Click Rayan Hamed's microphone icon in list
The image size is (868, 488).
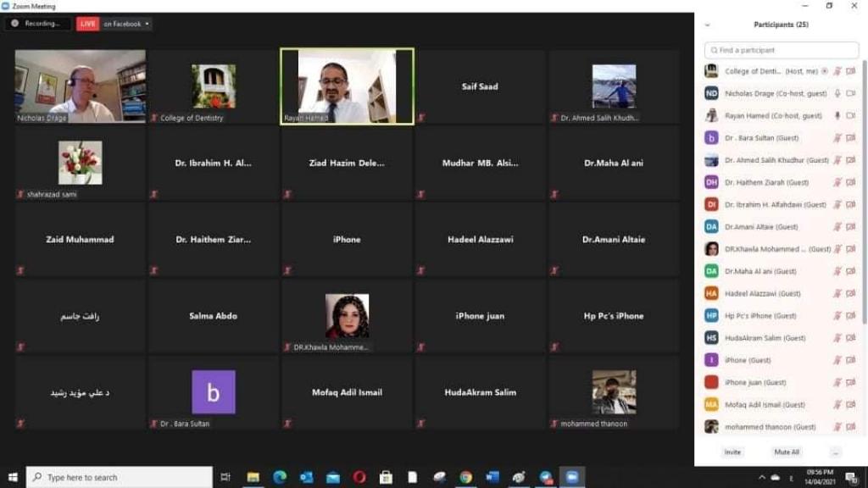click(837, 115)
